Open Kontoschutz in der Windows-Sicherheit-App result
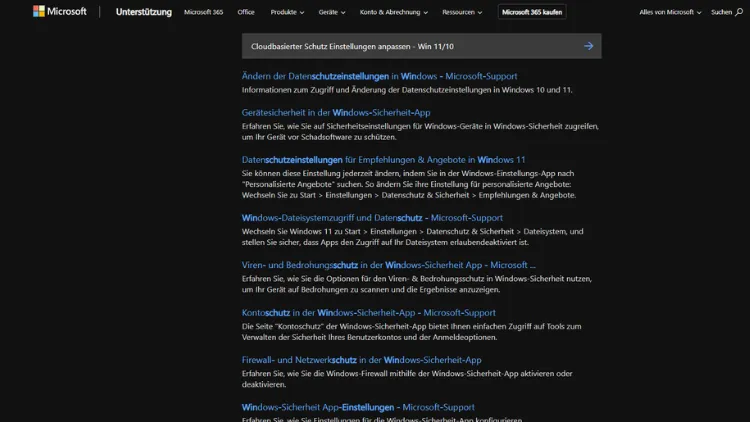 click(x=368, y=312)
